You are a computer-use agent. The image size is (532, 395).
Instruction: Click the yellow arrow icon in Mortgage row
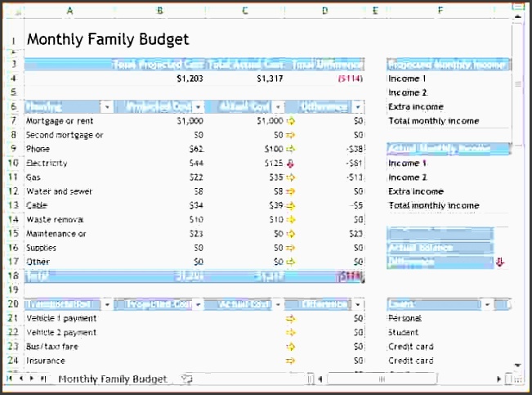289,121
